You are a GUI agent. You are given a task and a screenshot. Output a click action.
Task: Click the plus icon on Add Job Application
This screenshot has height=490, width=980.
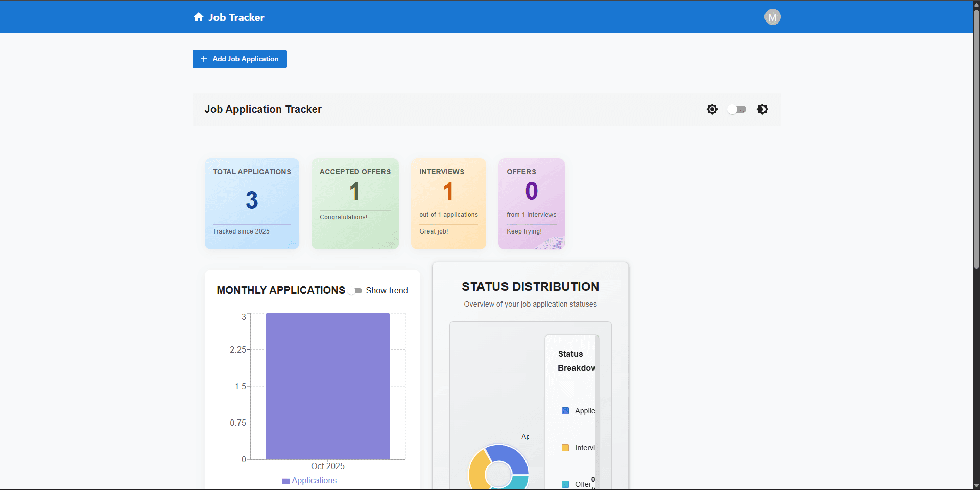click(204, 59)
